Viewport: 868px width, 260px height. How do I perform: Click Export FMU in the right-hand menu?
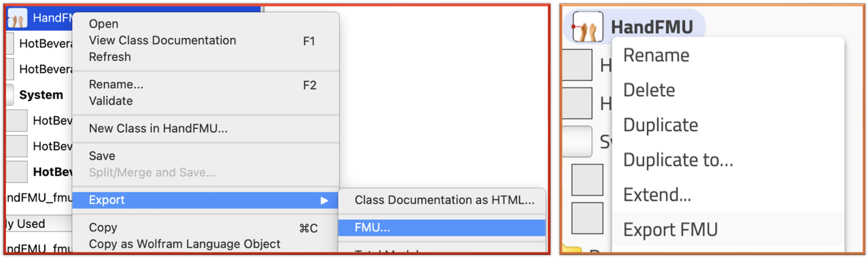(x=671, y=229)
